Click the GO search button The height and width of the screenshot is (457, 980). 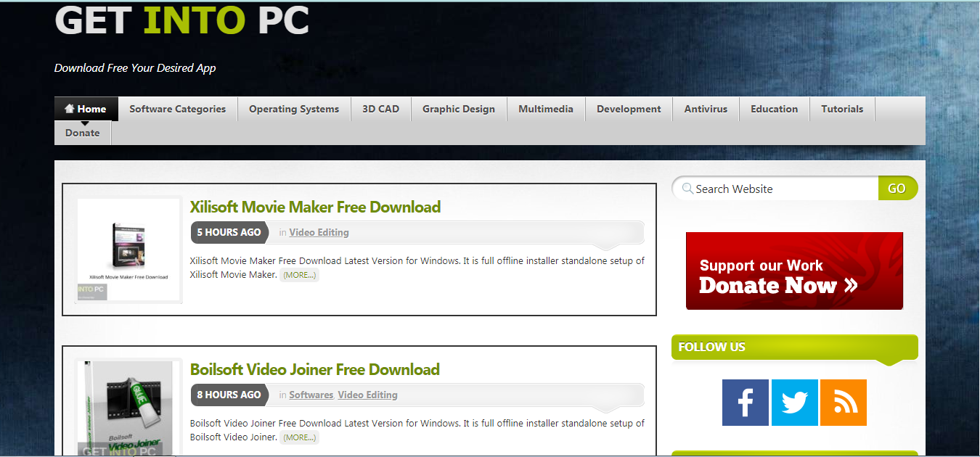pos(897,189)
